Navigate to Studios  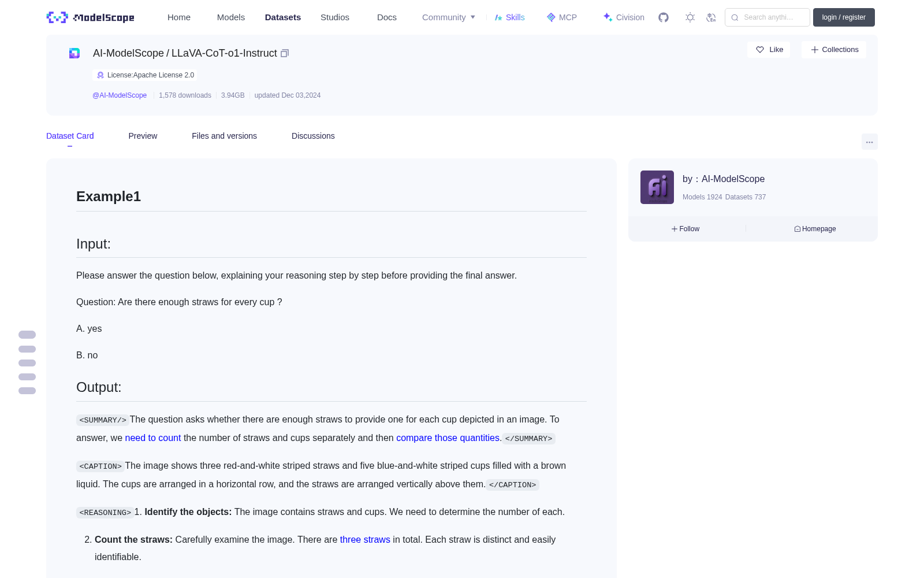(x=335, y=17)
